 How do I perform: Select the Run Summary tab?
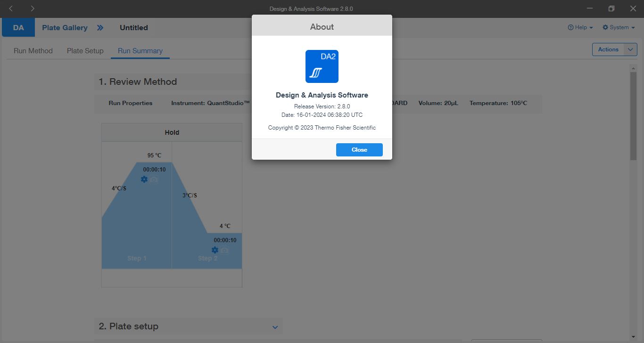(x=140, y=51)
